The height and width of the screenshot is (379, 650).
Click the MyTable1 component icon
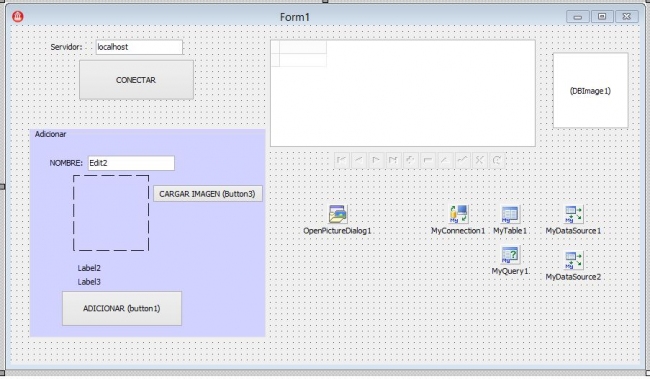coord(510,214)
